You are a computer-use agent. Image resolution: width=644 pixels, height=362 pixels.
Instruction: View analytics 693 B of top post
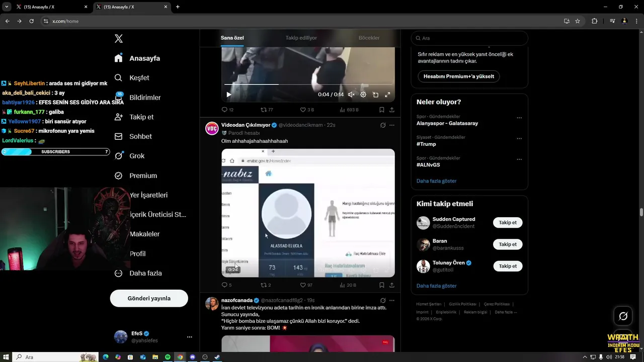pos(349,110)
